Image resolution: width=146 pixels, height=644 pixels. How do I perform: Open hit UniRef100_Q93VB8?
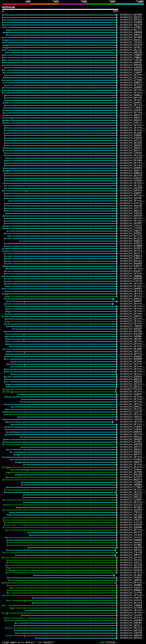click(x=131, y=15)
